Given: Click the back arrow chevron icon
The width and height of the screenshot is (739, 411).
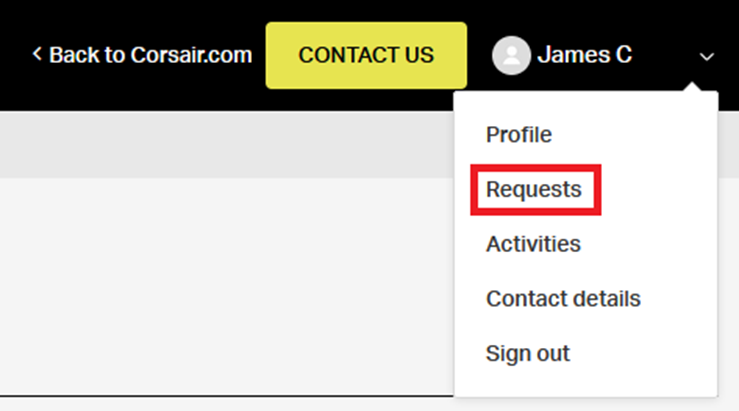Looking at the screenshot, I should tap(37, 54).
